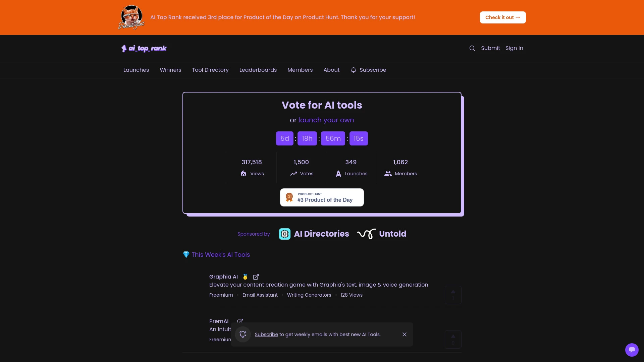Click the search icon in the header

pyautogui.click(x=472, y=48)
